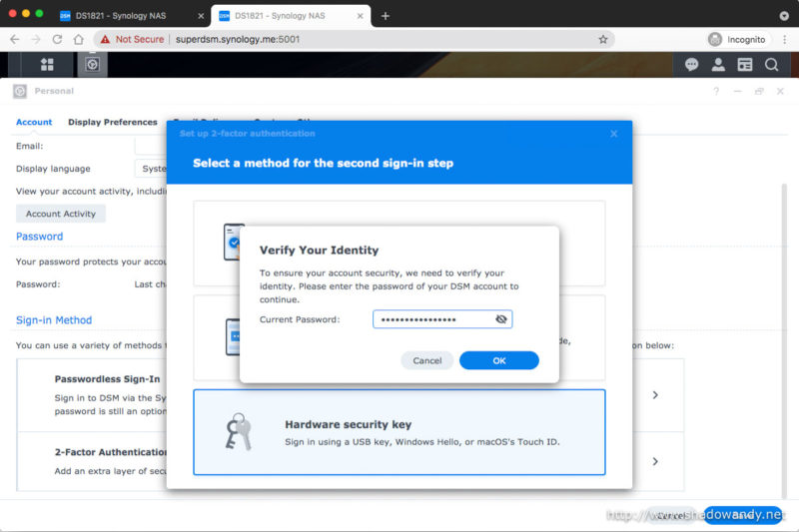Click the hardware keys icon

point(239,432)
